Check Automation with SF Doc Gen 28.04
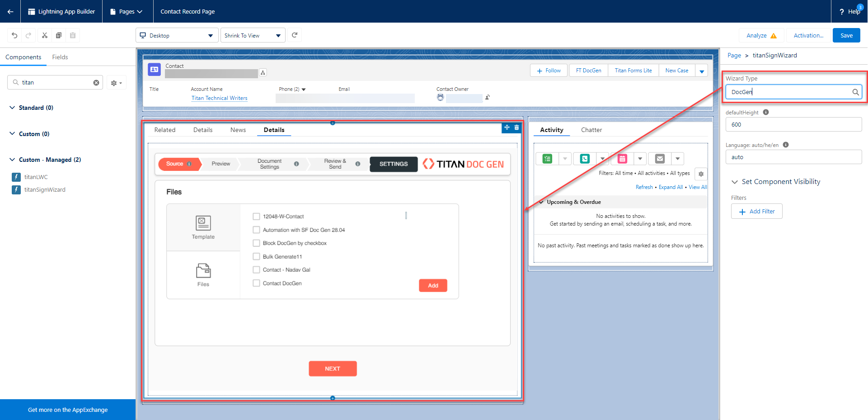The height and width of the screenshot is (420, 868). (x=256, y=230)
